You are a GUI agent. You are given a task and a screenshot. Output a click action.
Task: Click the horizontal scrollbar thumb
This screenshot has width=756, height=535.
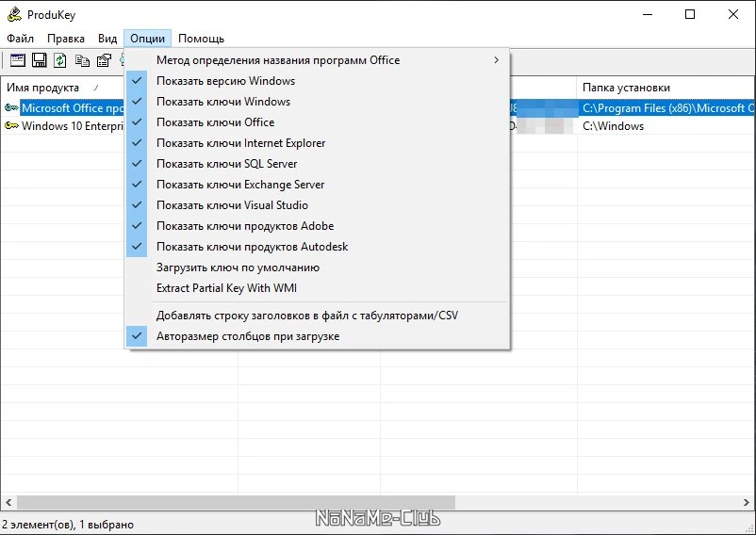click(x=236, y=503)
